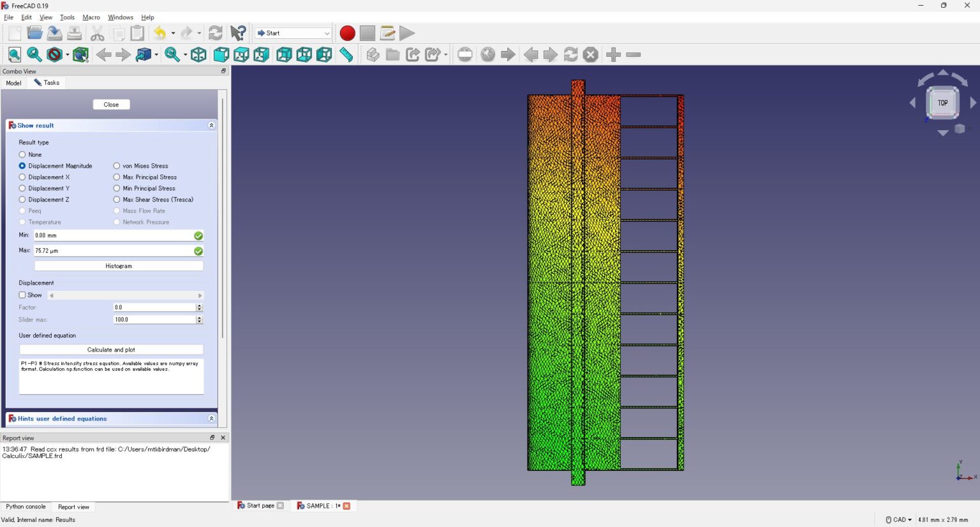
Task: Open the Macro menu
Action: point(91,17)
